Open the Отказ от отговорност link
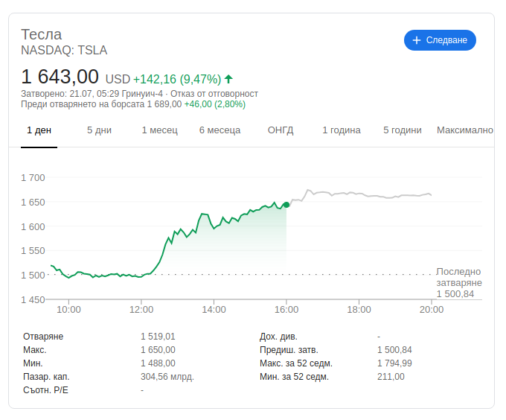Image resolution: width=506 pixels, height=420 pixels. [x=214, y=94]
